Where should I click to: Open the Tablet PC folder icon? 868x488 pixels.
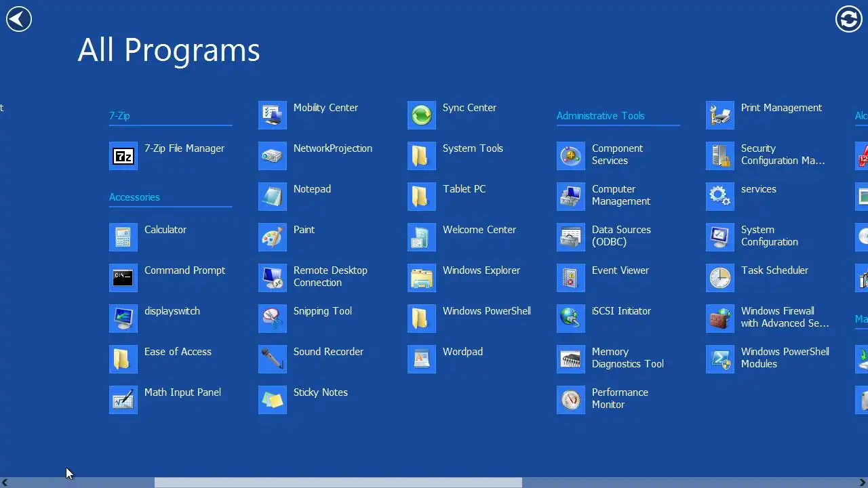click(422, 197)
